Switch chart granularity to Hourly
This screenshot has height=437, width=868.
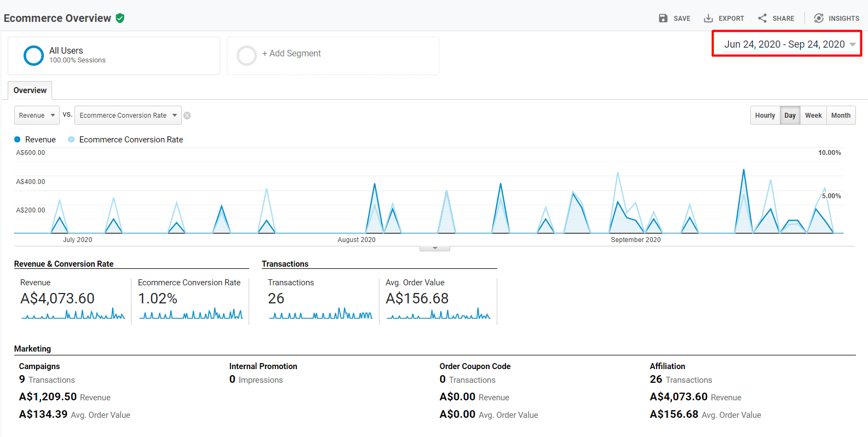pos(764,116)
